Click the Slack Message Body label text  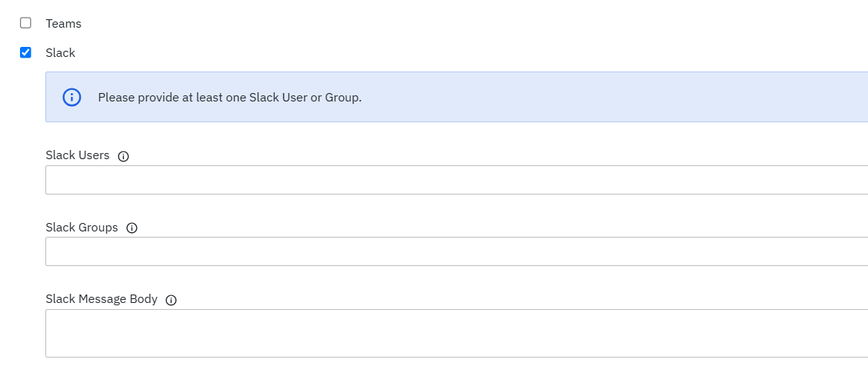pos(101,299)
